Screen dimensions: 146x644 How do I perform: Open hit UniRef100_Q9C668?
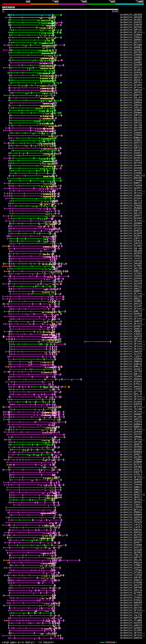coord(131,15)
